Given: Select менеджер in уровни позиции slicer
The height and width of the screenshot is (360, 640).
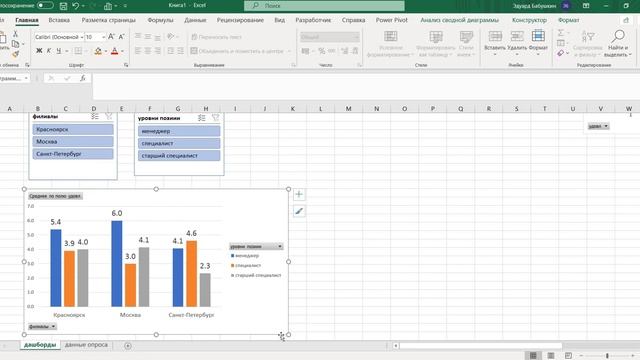Looking at the screenshot, I should click(179, 131).
